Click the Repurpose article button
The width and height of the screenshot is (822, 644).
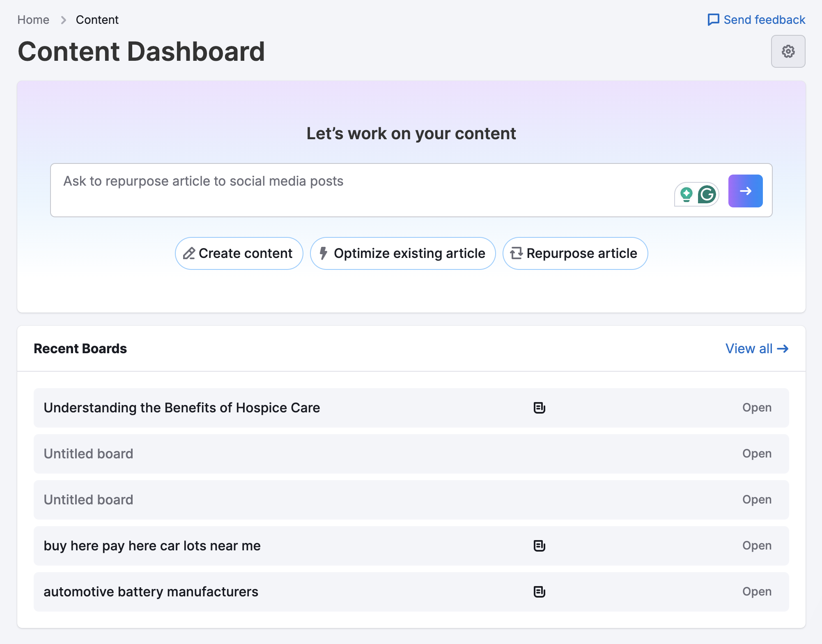click(x=575, y=253)
